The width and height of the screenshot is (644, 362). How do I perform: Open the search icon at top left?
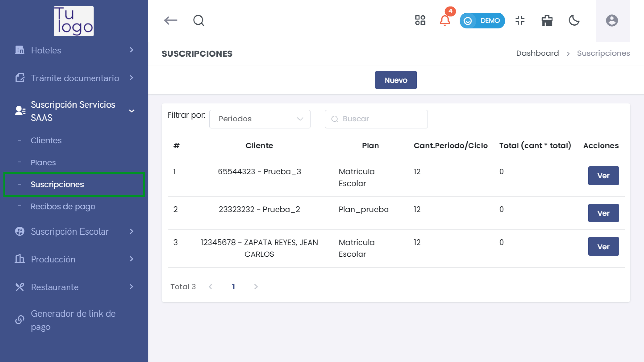pos(198,21)
